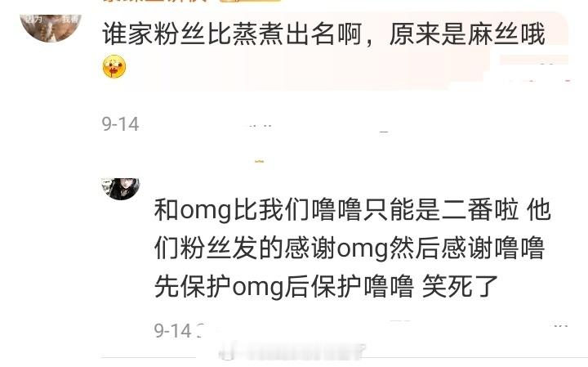This screenshot has width=588, height=367.
Task: Open the dark-haired reply author's avatar
Action: coord(120,189)
